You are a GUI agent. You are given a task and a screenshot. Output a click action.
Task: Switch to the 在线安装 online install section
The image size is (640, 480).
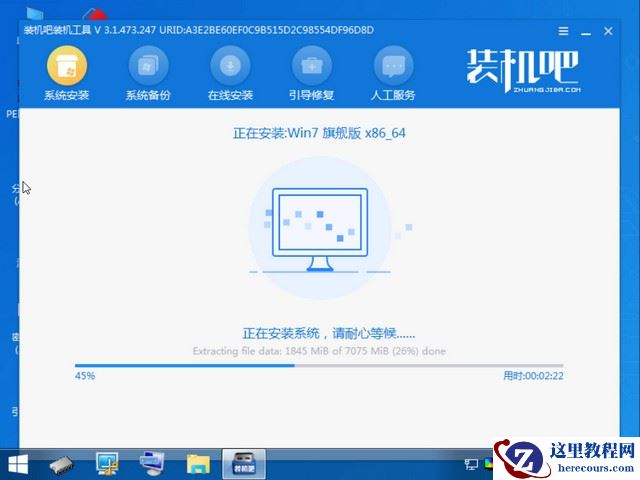(x=230, y=73)
